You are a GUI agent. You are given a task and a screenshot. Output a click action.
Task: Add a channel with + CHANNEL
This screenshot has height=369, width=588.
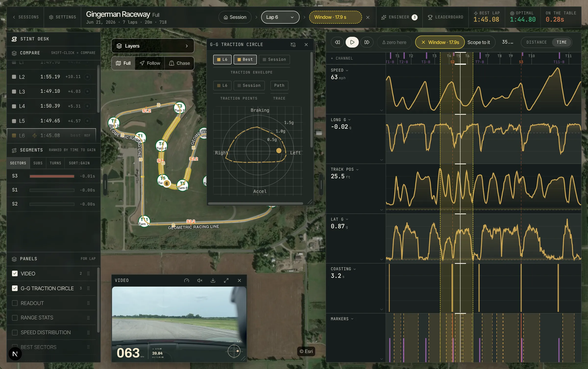pyautogui.click(x=342, y=58)
